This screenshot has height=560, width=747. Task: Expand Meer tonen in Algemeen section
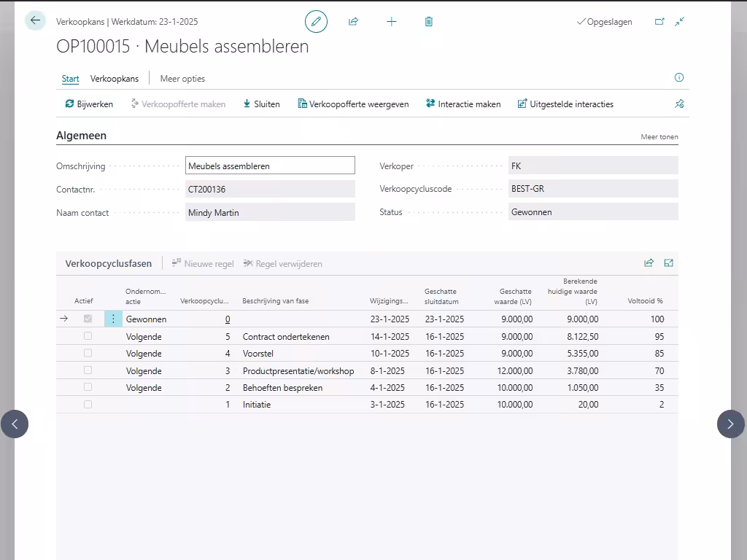click(659, 136)
